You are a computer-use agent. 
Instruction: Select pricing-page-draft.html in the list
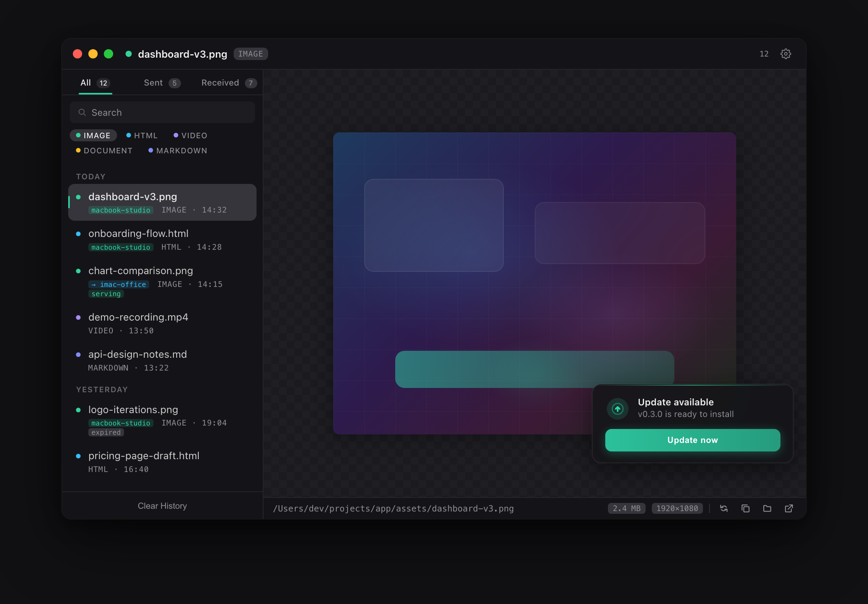pyautogui.click(x=162, y=462)
